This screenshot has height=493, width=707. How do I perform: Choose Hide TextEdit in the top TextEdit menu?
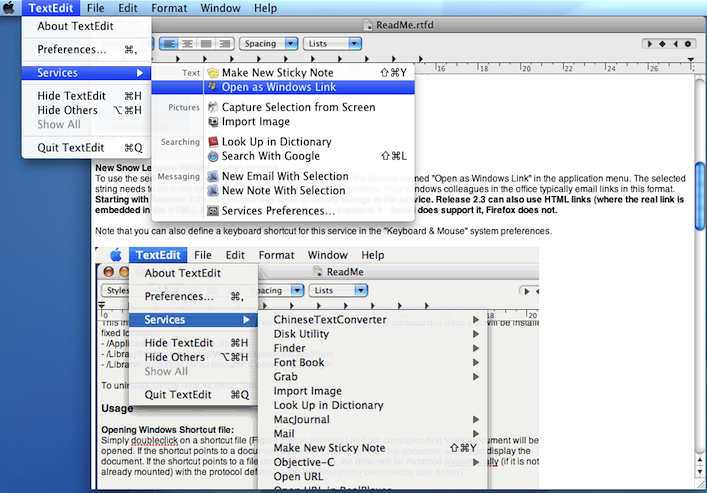pos(86,96)
